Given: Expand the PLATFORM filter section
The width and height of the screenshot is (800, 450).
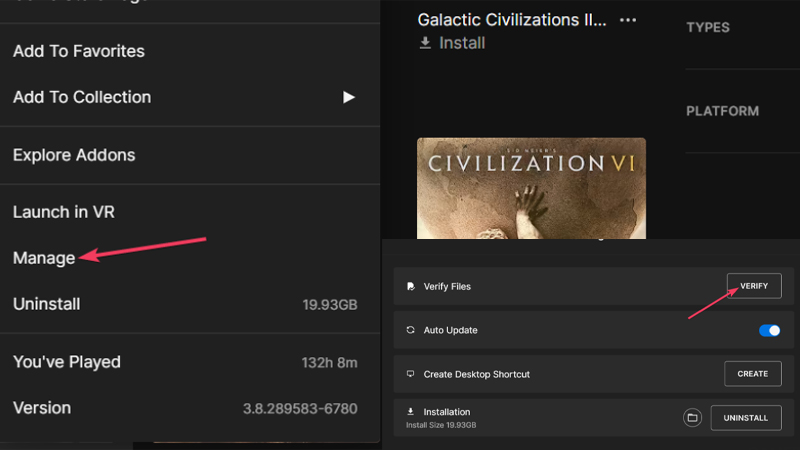Looking at the screenshot, I should click(722, 111).
